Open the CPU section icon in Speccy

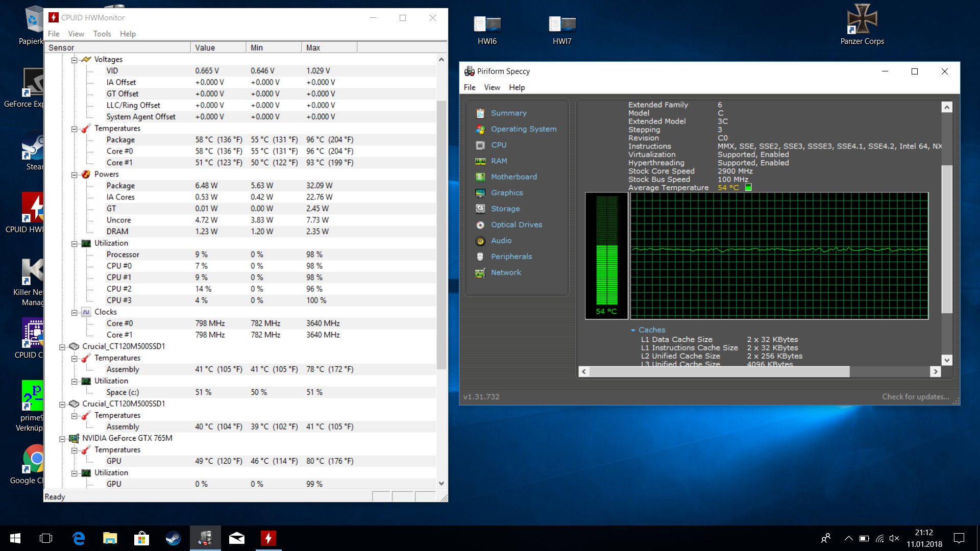(x=480, y=145)
